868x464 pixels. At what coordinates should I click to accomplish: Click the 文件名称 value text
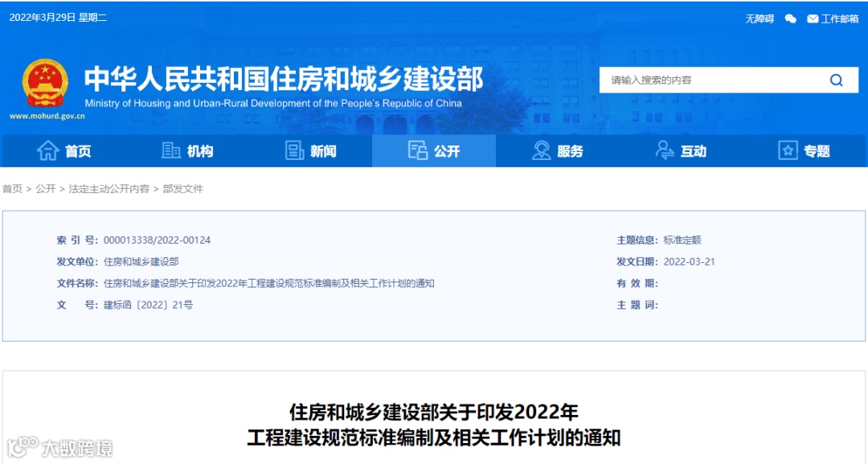(x=269, y=284)
